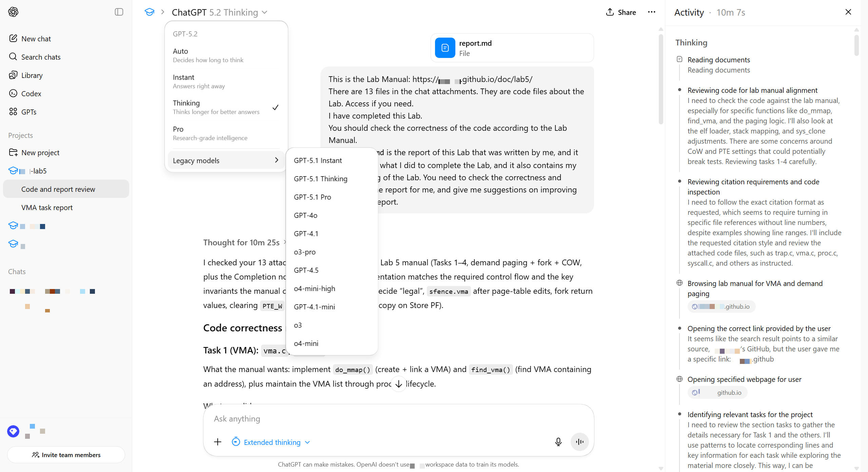Open Codex
The height and width of the screenshot is (472, 868).
(25, 94)
